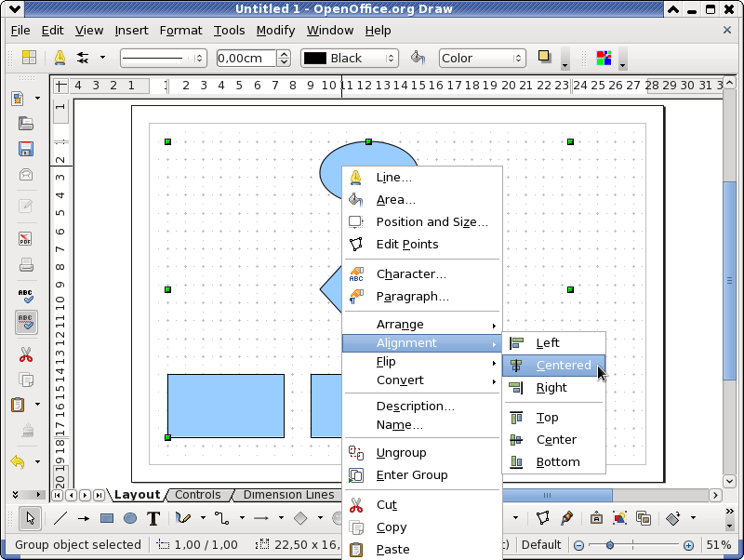The image size is (744, 560).
Task: Expand the Basic Shapes dropdown arrow
Action: point(320,518)
